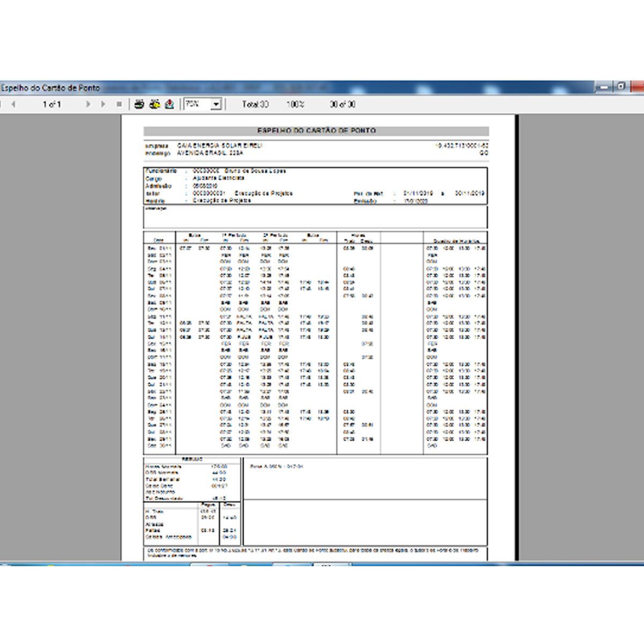Click company name CAIA ENERGIA SOLAR EIRELI
The width and height of the screenshot is (644, 644).
[219, 145]
